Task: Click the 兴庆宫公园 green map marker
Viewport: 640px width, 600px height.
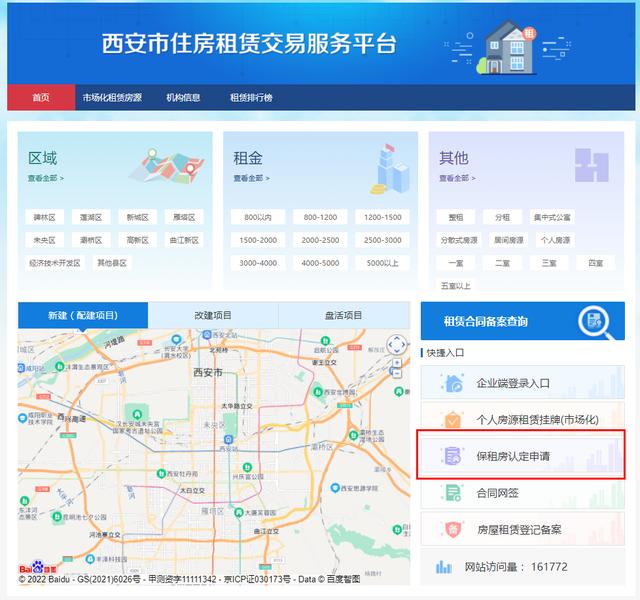Action: coord(247,467)
